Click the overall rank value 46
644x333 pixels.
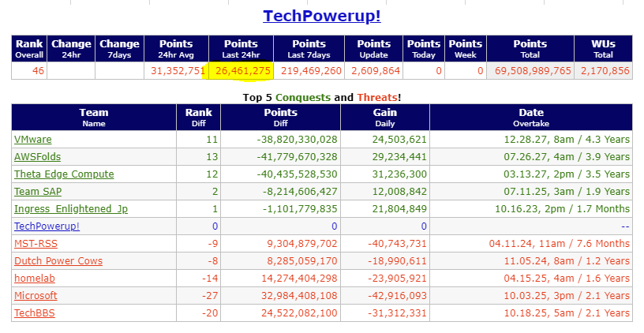tap(38, 70)
